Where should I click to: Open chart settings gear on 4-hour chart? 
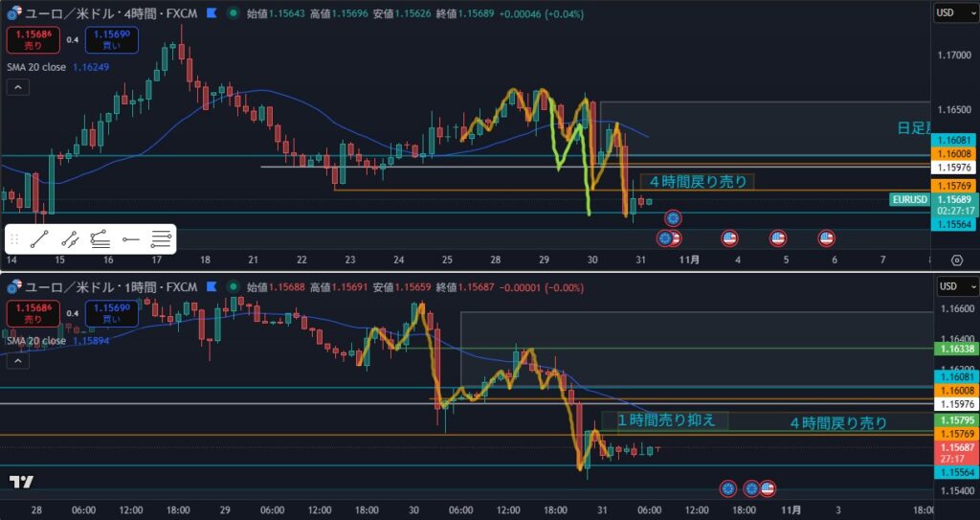click(956, 260)
